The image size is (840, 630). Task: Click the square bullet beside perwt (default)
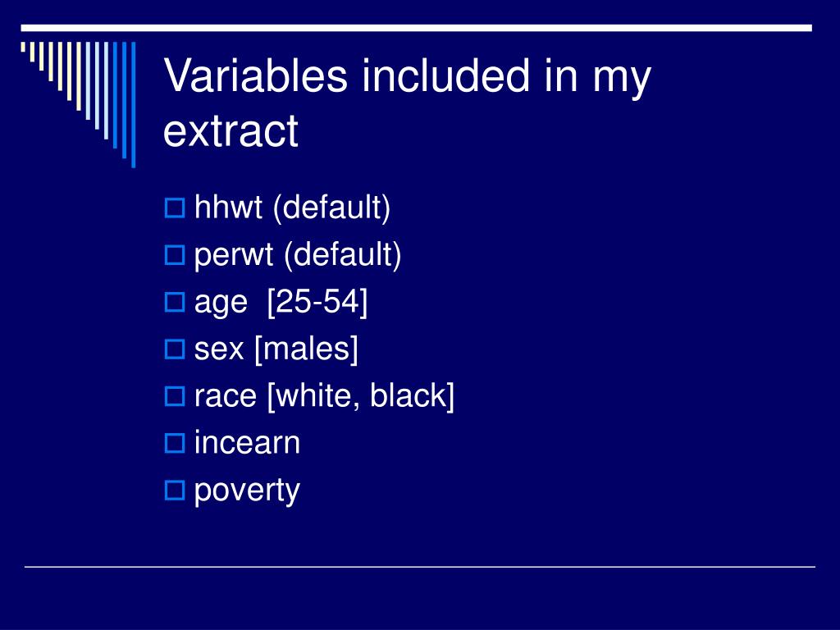[x=175, y=255]
